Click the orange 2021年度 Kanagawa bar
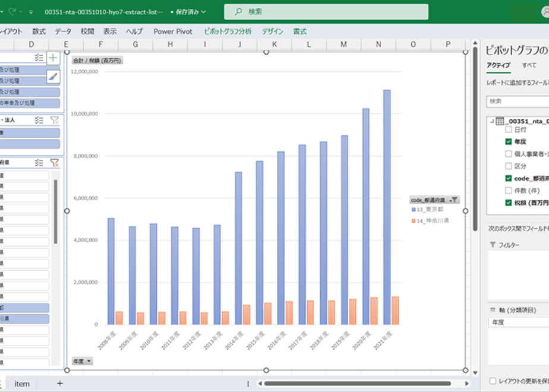This screenshot has width=549, height=392. (x=395, y=311)
